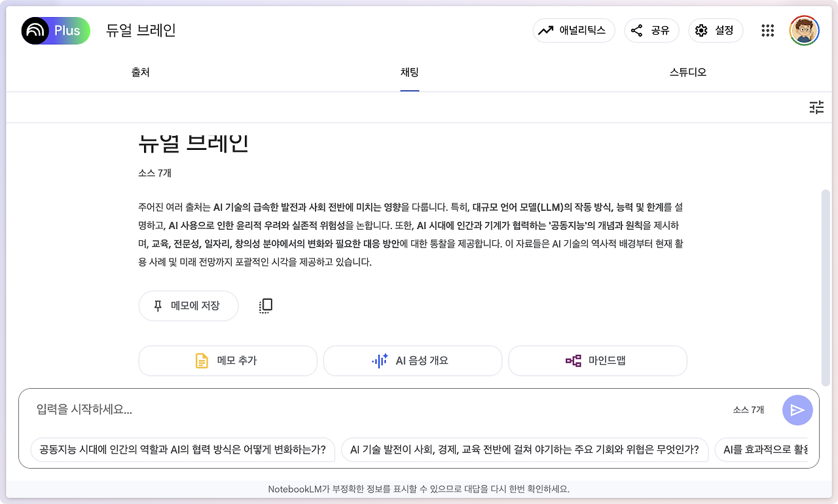Image resolution: width=838 pixels, height=504 pixels.
Task: Select suggestion about AI 기술 발전이 사회, 경제
Action: pos(525,450)
